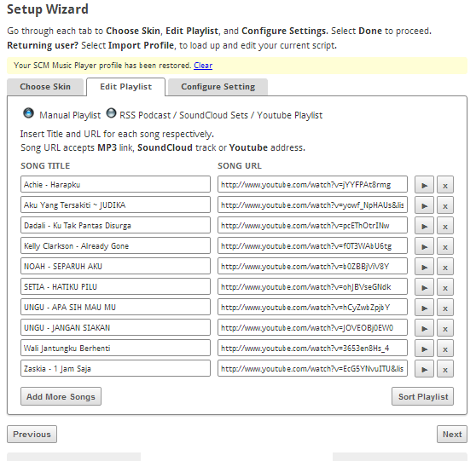This screenshot has height=461, width=476.
Task: Edit title field Aku Yang Tersakiti ~ JUDIKA
Action: pos(115,205)
